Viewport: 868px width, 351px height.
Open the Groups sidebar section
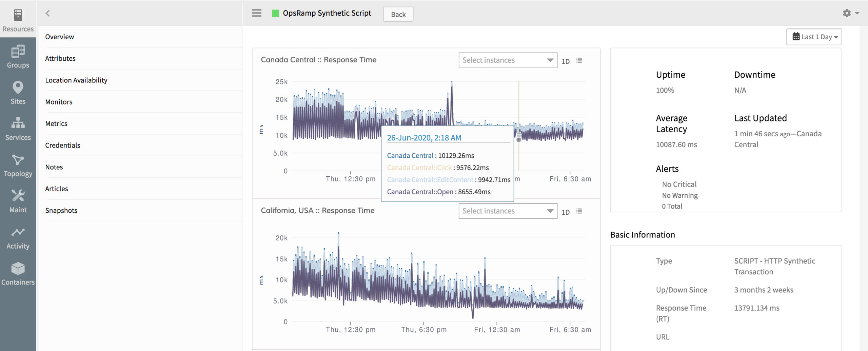18,57
